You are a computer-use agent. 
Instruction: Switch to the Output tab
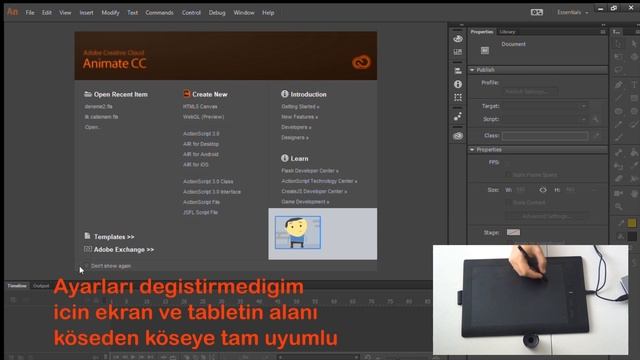pyautogui.click(x=41, y=286)
